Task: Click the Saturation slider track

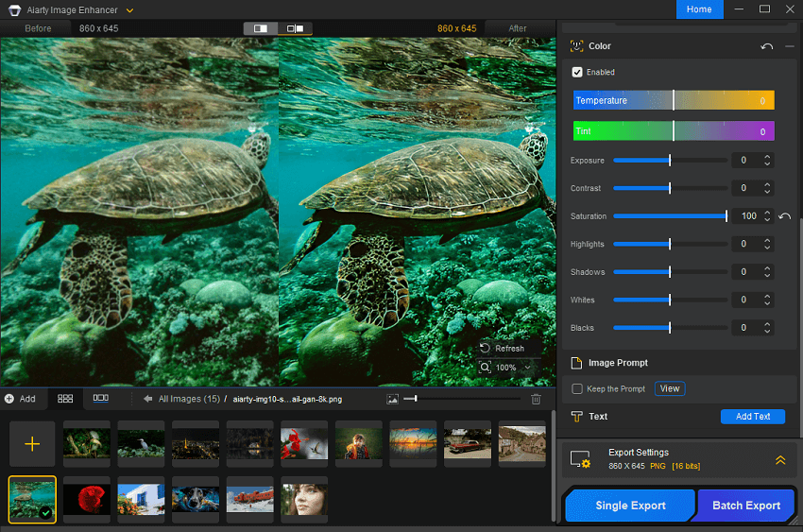Action: pos(670,216)
